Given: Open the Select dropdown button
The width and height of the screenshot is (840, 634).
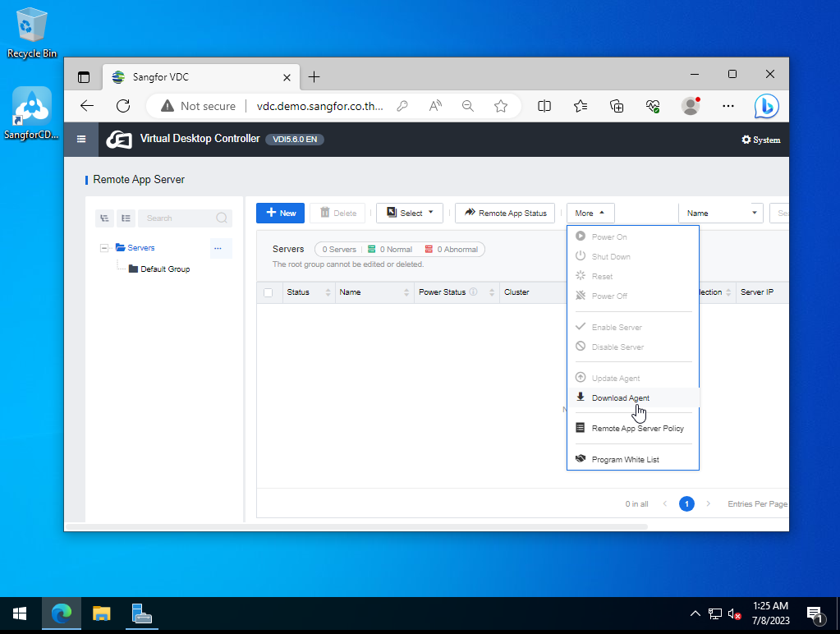Looking at the screenshot, I should point(410,213).
